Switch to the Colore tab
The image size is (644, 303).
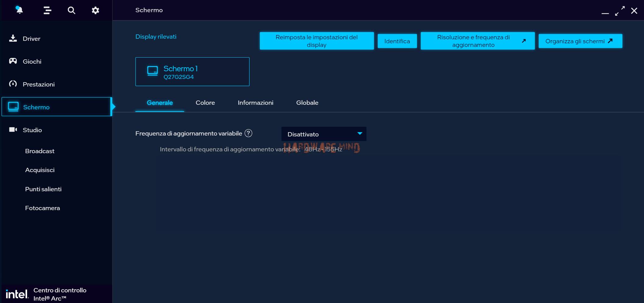(205, 103)
